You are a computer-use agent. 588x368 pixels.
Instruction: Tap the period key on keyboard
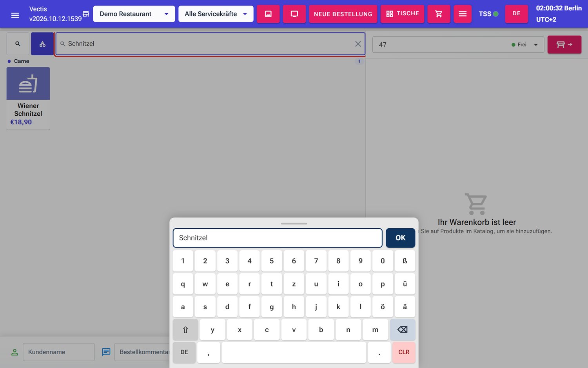pyautogui.click(x=379, y=352)
